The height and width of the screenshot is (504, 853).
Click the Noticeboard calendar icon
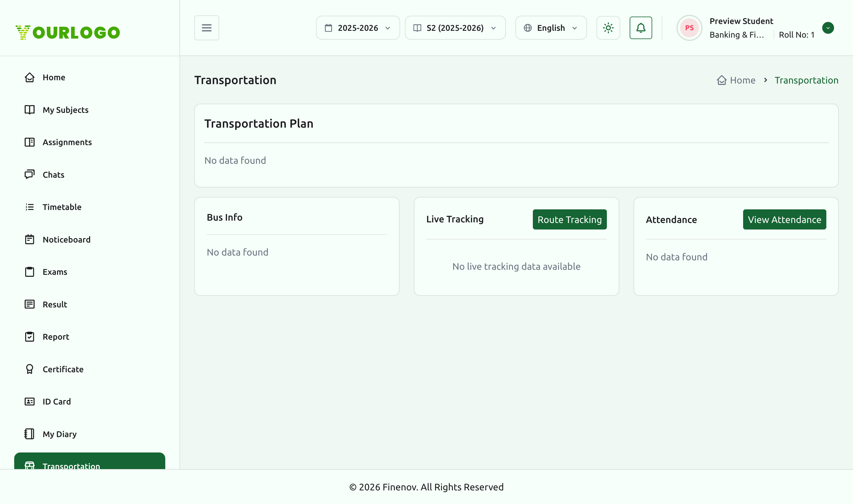(x=30, y=240)
